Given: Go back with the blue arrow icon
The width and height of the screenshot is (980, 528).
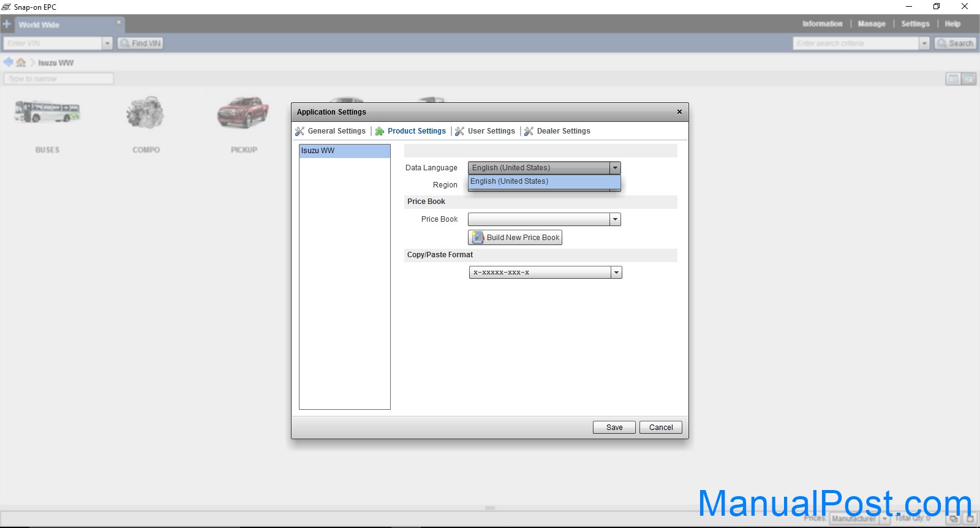Looking at the screenshot, I should (8, 62).
